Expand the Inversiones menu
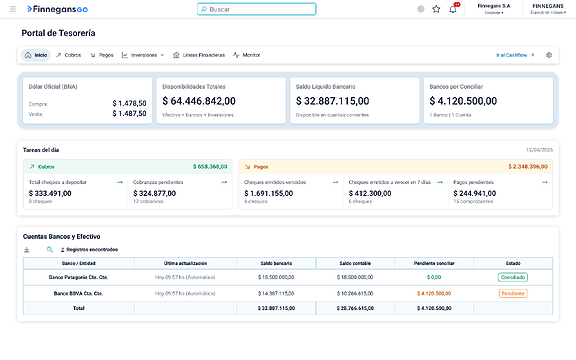 (143, 55)
